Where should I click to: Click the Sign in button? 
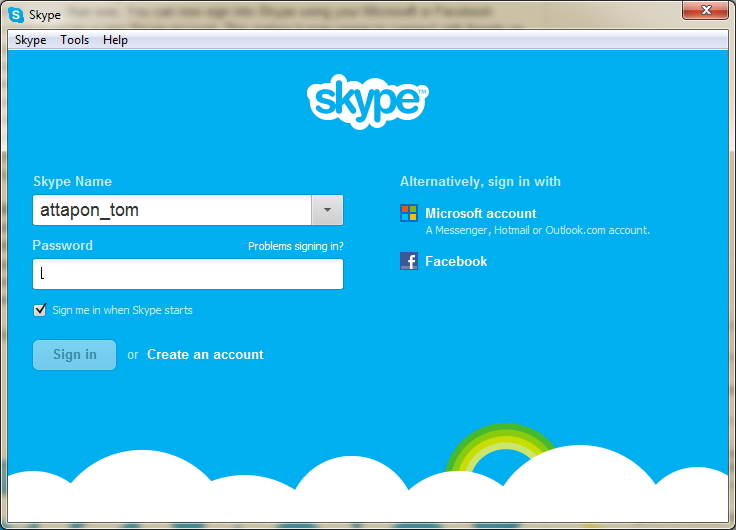pos(74,355)
